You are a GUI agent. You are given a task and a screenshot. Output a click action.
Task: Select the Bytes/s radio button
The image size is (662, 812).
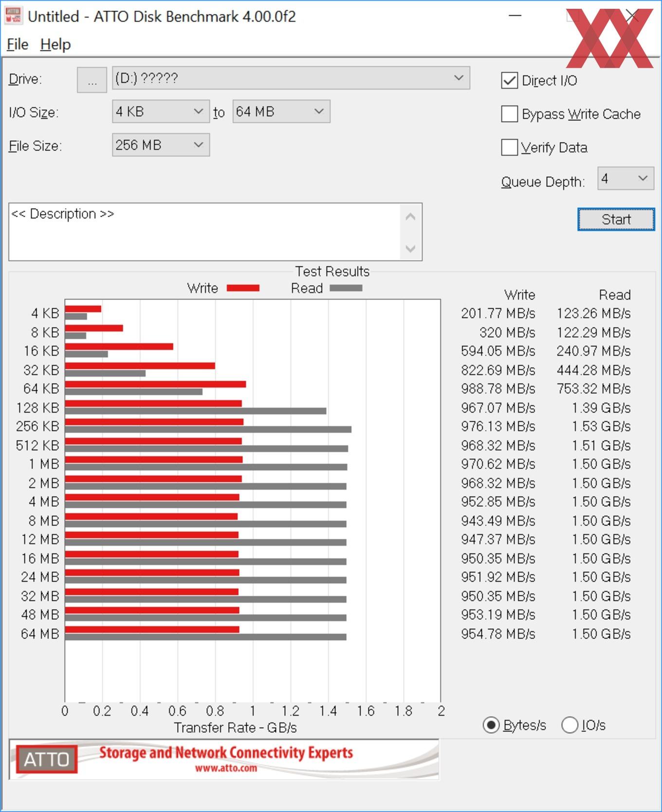pos(491,725)
